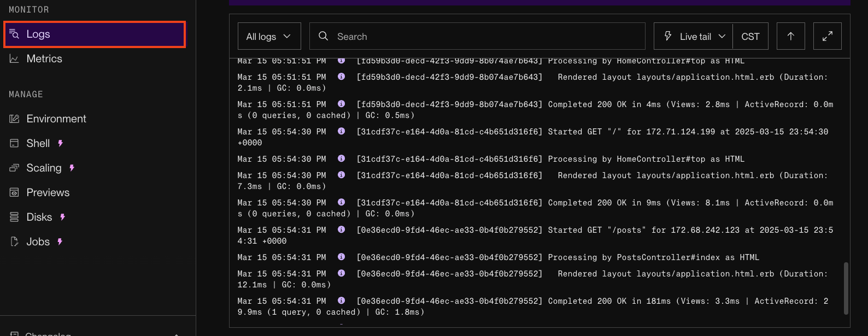868x336 pixels.
Task: Click the Scaling stacked windows icon
Action: [x=14, y=168]
